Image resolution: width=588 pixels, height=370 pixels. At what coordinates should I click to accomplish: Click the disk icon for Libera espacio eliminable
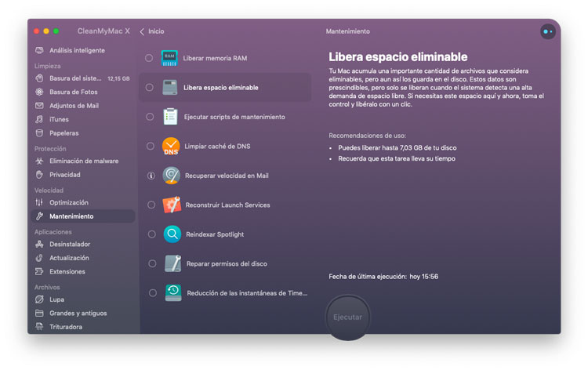tap(170, 87)
